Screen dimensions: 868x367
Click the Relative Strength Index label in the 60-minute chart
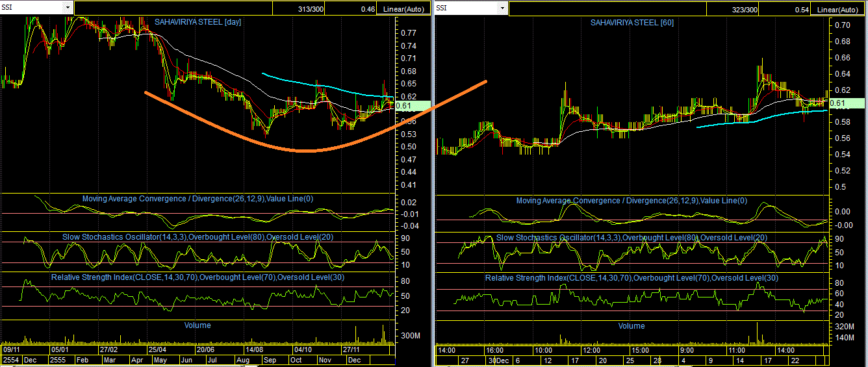[x=632, y=278]
